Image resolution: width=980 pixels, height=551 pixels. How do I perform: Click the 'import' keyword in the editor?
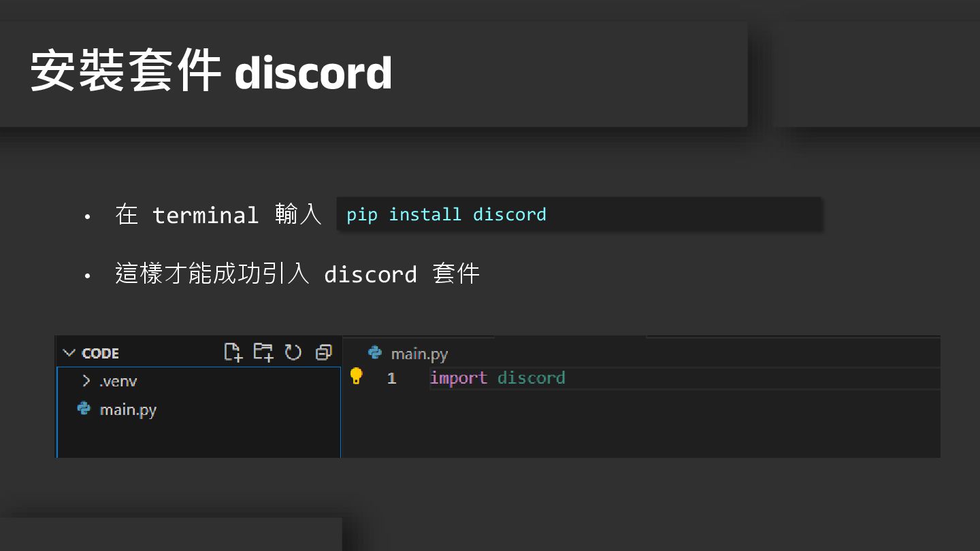click(459, 378)
